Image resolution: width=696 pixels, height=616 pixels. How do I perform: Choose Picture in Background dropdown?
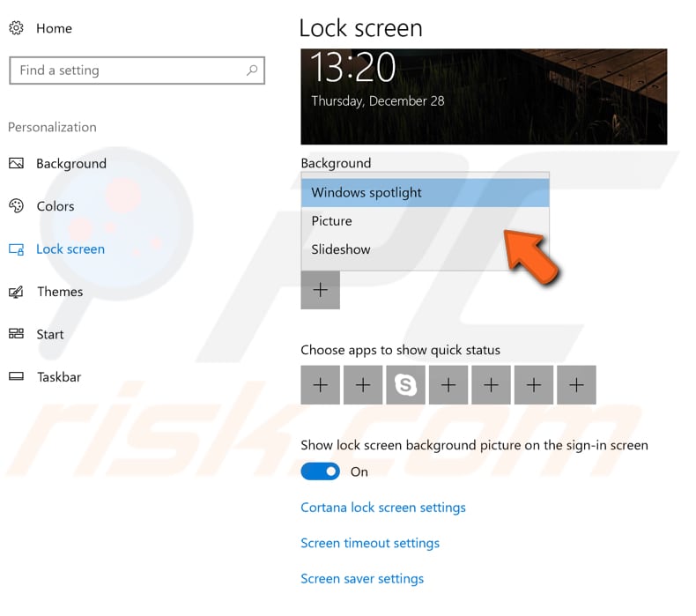(426, 221)
